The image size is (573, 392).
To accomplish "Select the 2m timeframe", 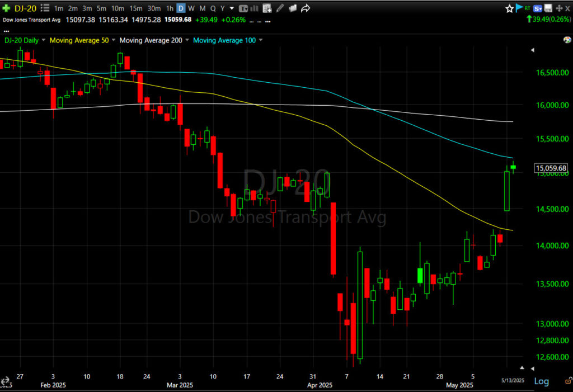I will [x=73, y=8].
